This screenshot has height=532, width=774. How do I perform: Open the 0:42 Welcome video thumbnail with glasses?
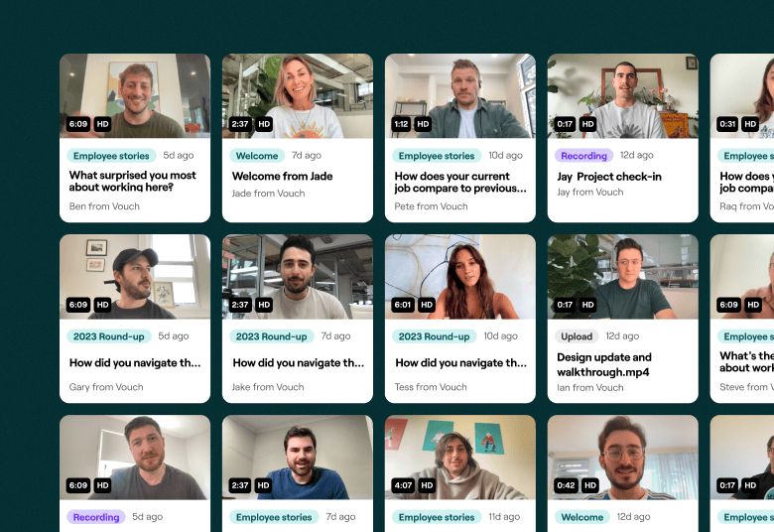click(x=623, y=458)
